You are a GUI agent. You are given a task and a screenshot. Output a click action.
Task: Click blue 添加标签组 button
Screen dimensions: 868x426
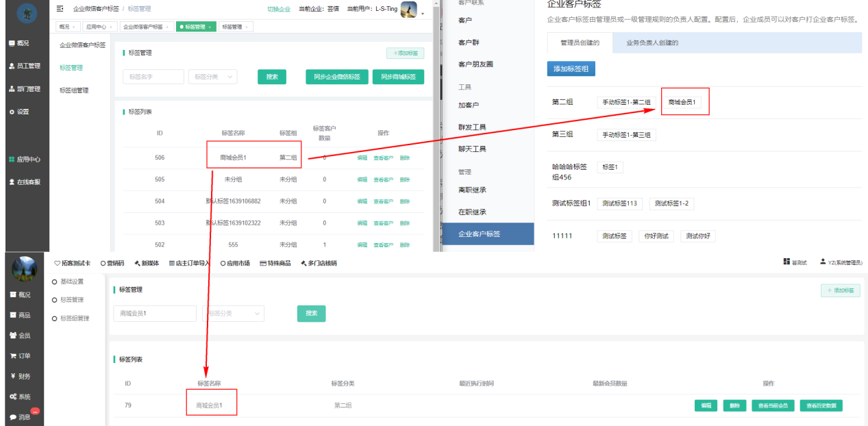pos(571,68)
